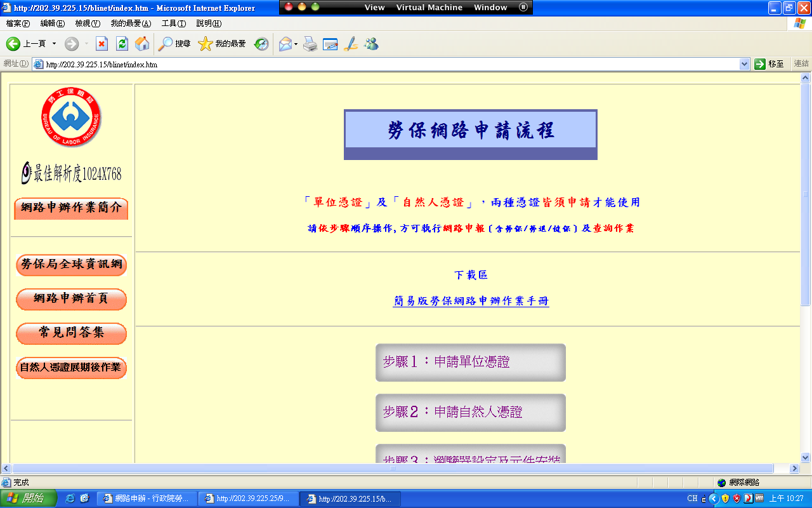This screenshot has width=812, height=508.
Task: Expand hidden tray icons arrow
Action: click(x=714, y=498)
